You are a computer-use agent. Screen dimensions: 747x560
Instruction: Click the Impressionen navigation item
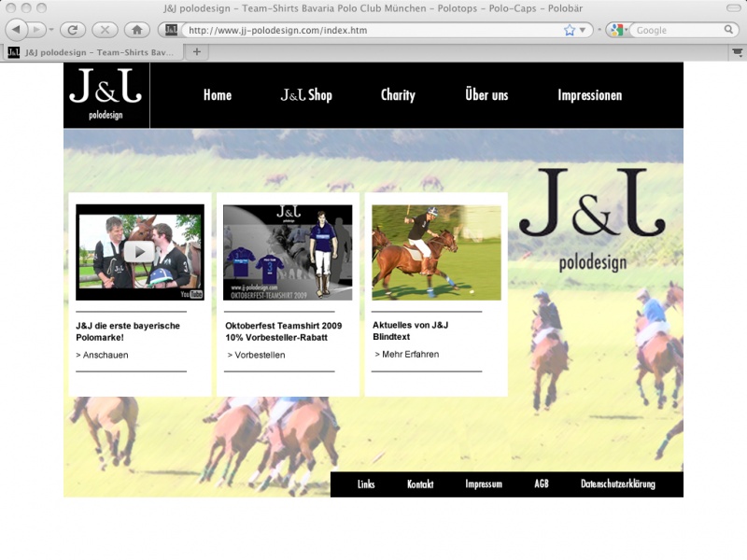click(589, 95)
